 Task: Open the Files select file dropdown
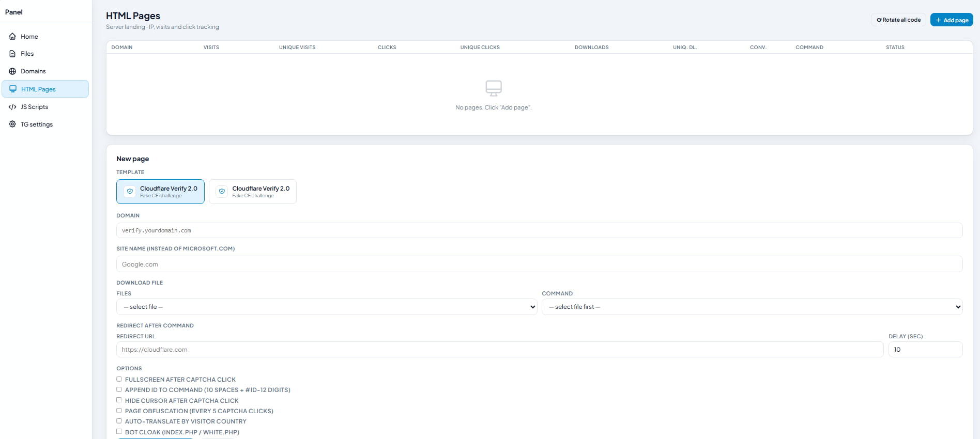pyautogui.click(x=327, y=307)
